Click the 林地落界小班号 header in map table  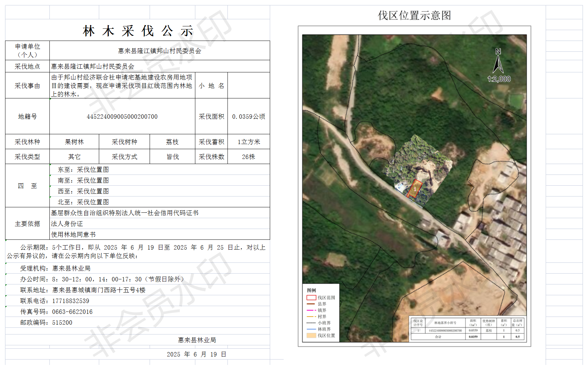click(445, 323)
